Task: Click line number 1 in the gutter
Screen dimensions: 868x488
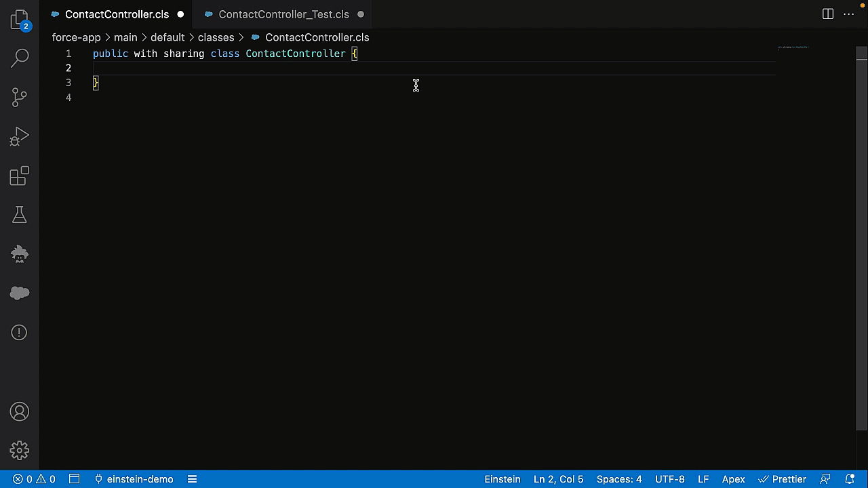Action: point(68,54)
